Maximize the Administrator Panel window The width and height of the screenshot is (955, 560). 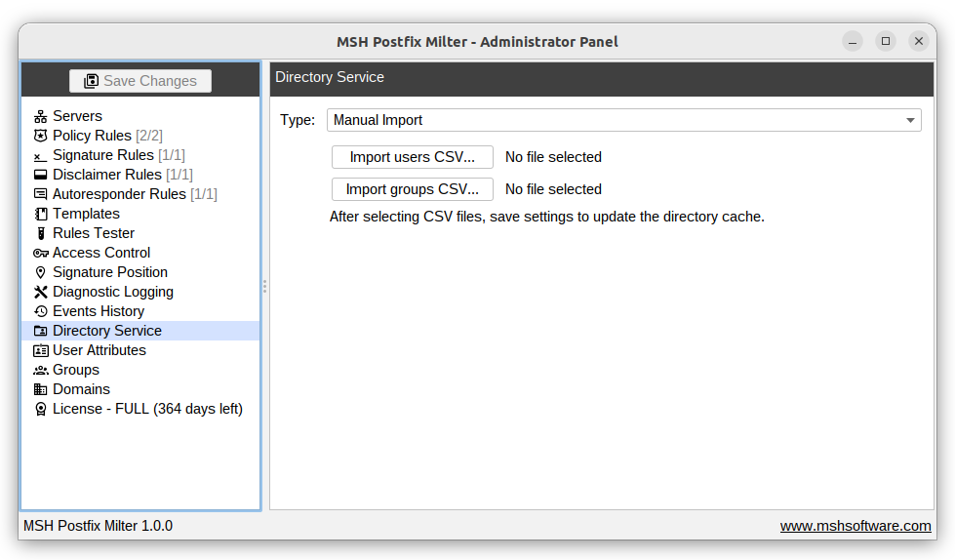coord(886,41)
